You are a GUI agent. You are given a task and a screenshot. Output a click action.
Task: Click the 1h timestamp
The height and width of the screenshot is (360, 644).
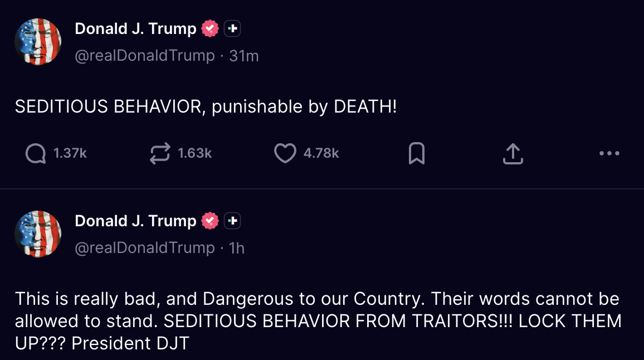237,248
